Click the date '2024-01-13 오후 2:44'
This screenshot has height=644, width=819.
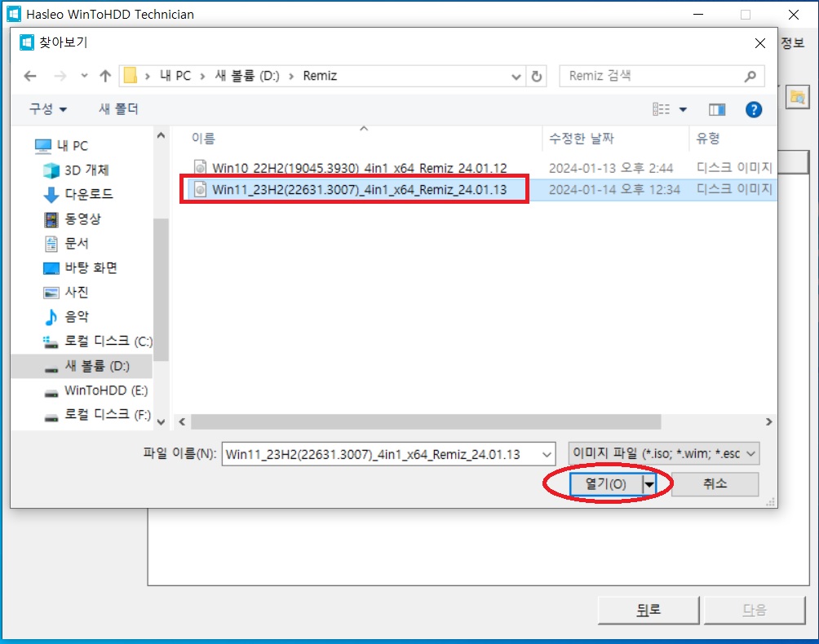tap(611, 168)
